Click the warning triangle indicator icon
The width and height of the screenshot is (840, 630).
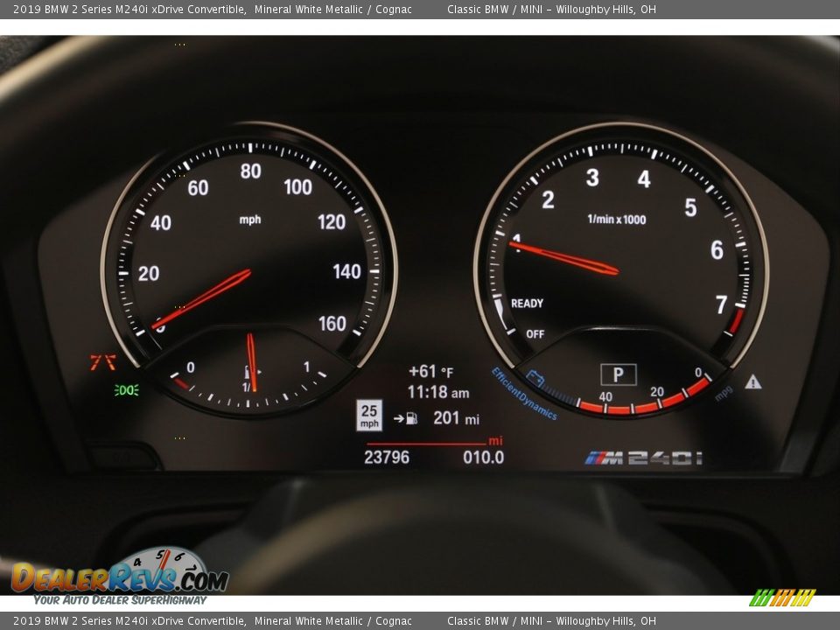pos(752,382)
